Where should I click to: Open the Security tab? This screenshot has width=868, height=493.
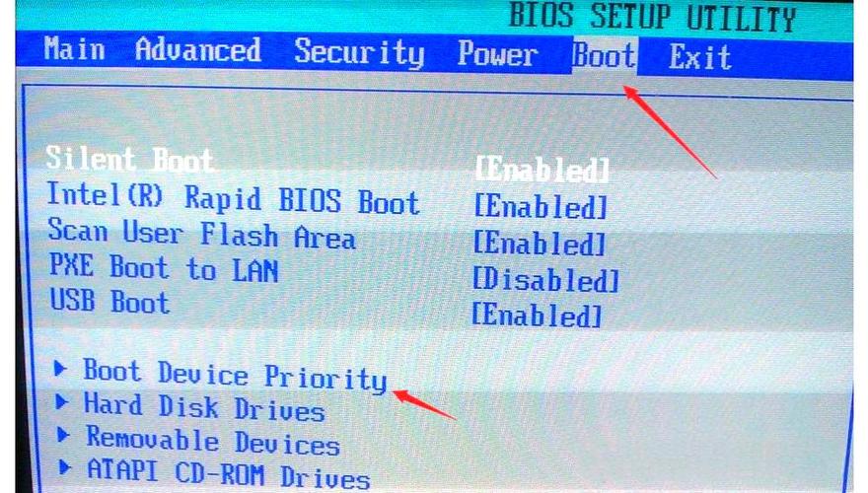pyautogui.click(x=359, y=52)
